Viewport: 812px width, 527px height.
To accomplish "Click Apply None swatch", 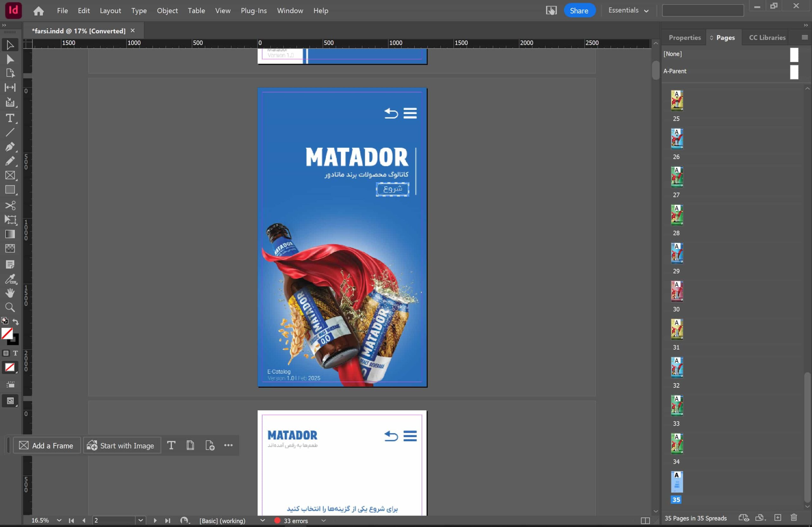I will pos(10,368).
